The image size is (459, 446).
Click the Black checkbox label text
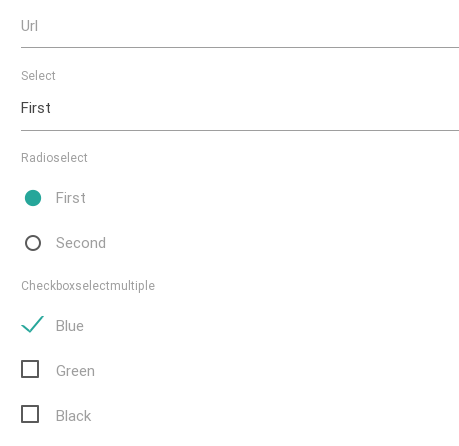(x=73, y=416)
